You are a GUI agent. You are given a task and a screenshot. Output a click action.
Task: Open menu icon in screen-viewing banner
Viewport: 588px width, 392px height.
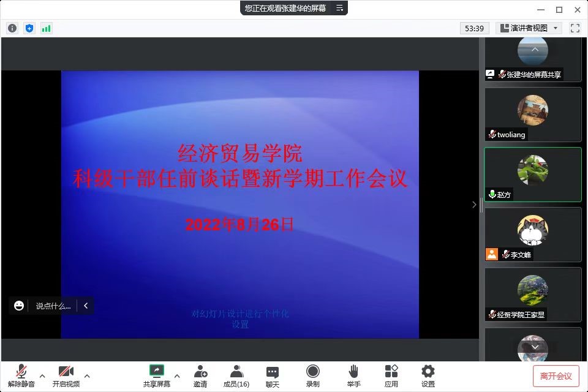tap(339, 8)
